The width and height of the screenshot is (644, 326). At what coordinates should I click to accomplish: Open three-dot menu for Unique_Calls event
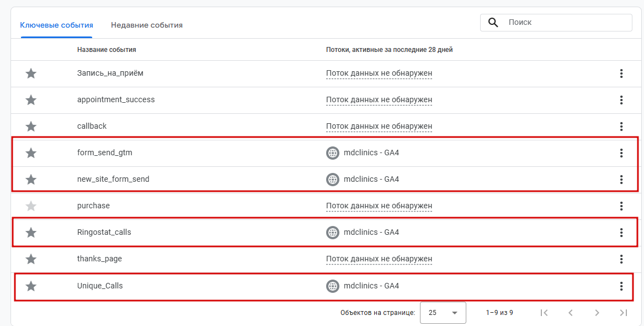point(621,286)
